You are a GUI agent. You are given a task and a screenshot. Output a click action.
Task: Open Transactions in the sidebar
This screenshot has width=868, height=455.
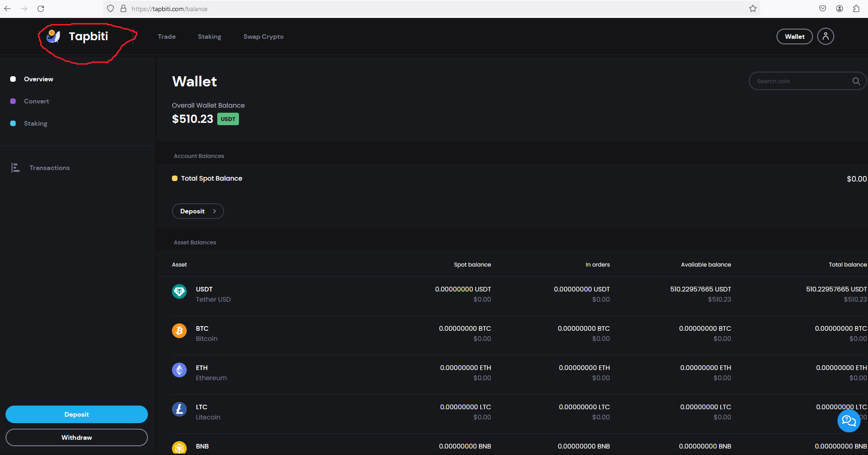pos(49,168)
